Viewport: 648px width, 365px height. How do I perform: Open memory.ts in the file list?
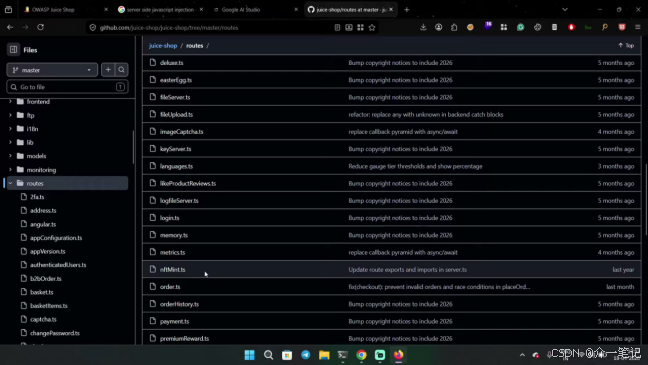click(174, 235)
